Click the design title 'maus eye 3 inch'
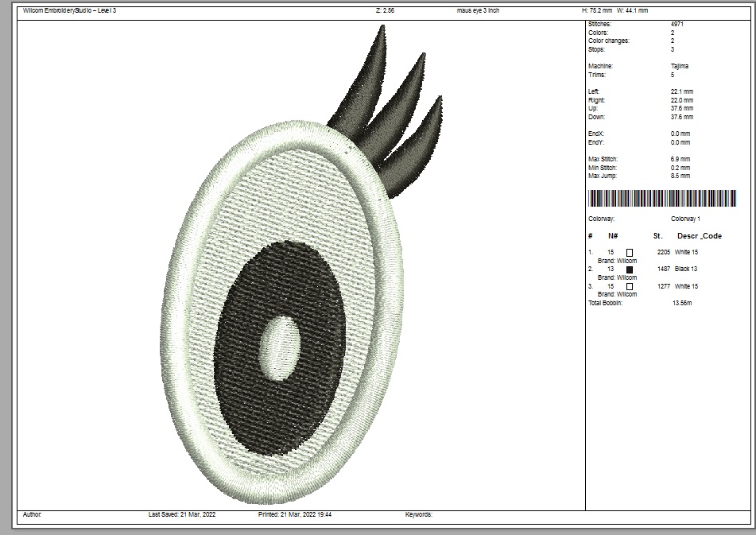Image resolution: width=756 pixels, height=535 pixels. 479,11
